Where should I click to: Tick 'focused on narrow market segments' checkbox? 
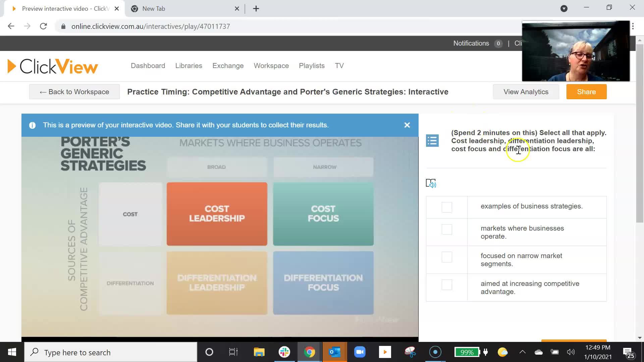447,257
